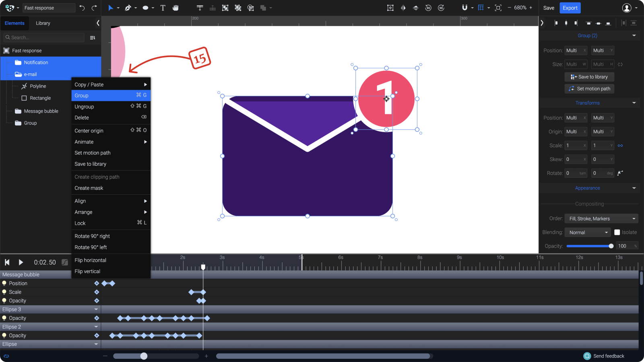Viewport: 644px width, 362px height.
Task: Click the Flip horizontal toolbar icon
Action: [x=403, y=8]
